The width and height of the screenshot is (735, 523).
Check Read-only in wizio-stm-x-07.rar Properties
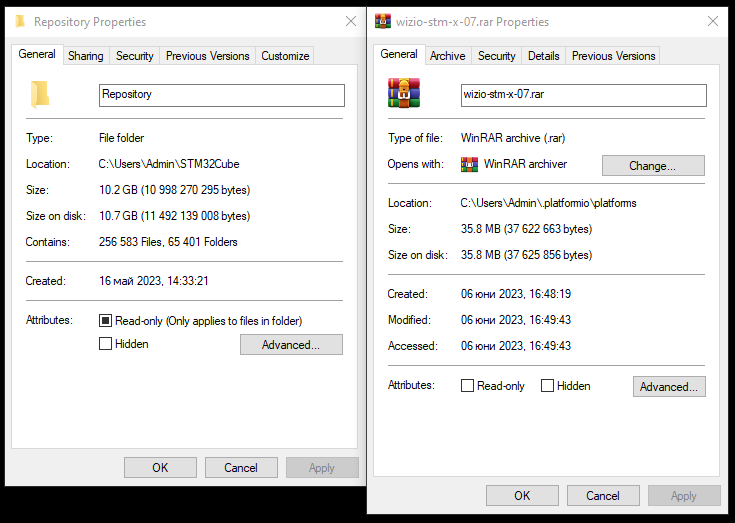[467, 386]
